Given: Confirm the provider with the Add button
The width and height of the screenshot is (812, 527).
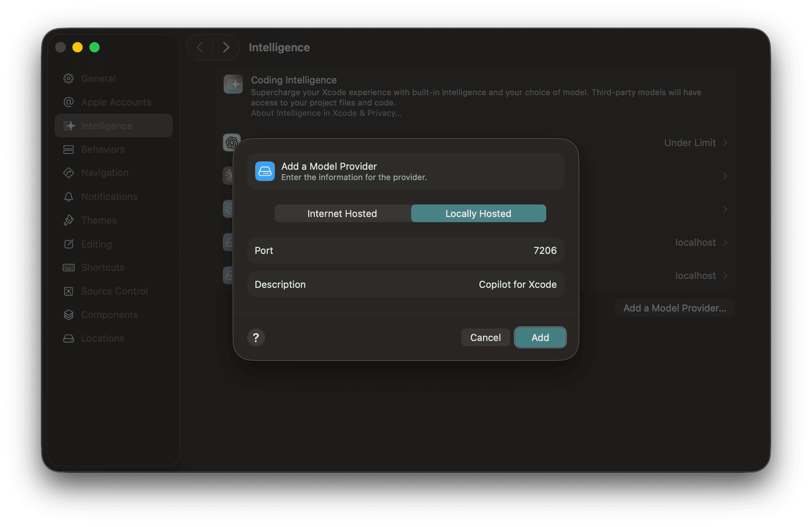Looking at the screenshot, I should [x=540, y=337].
